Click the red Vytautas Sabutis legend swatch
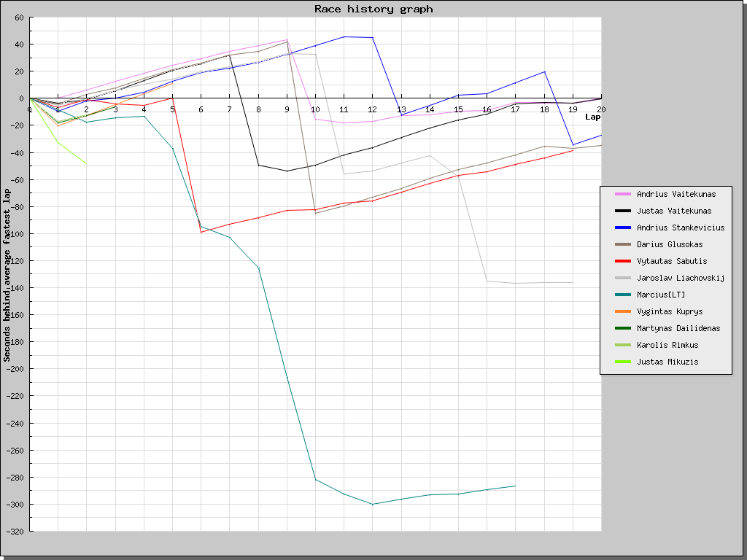The width and height of the screenshot is (747, 560). (623, 261)
